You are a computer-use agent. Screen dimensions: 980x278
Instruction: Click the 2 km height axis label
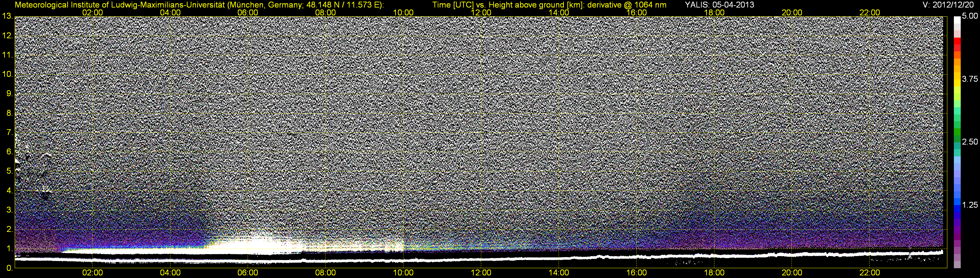tap(9, 229)
